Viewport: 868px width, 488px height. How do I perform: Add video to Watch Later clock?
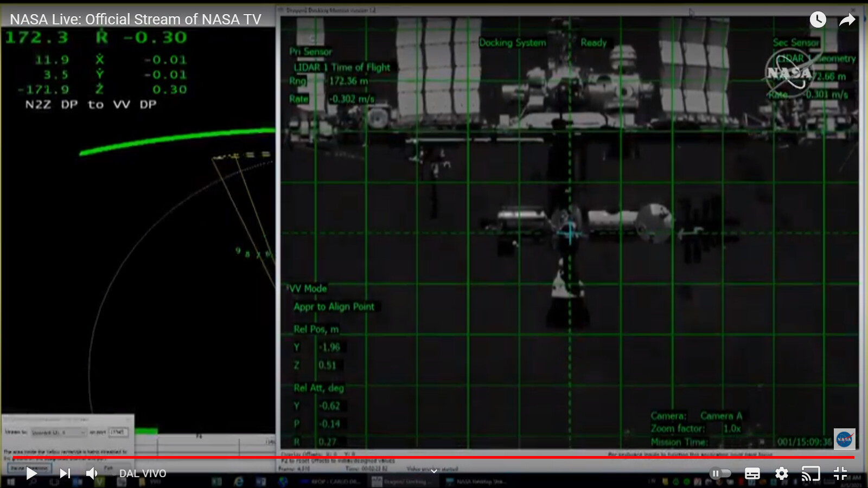[818, 20]
